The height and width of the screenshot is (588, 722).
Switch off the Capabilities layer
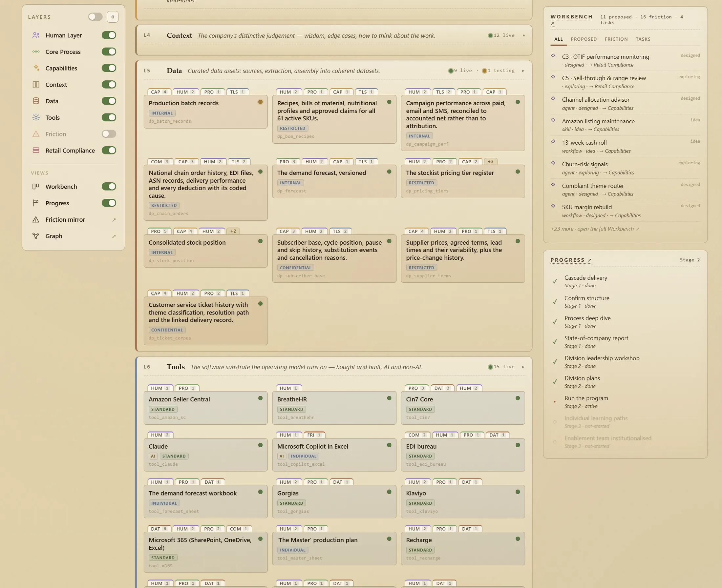(109, 68)
